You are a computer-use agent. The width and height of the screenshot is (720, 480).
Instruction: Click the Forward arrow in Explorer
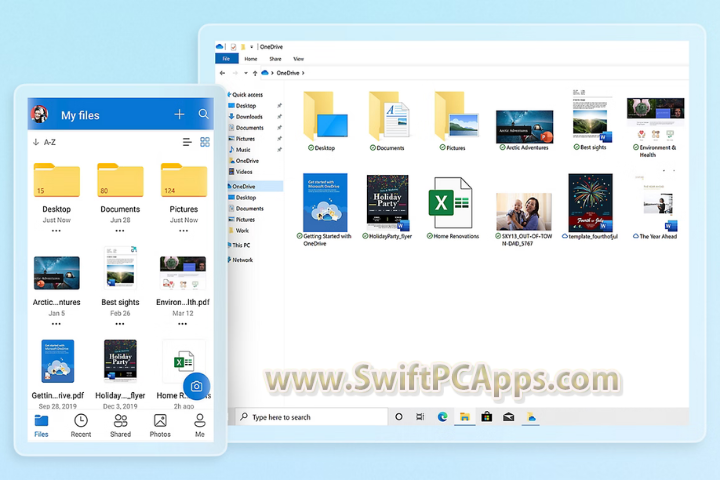point(235,73)
